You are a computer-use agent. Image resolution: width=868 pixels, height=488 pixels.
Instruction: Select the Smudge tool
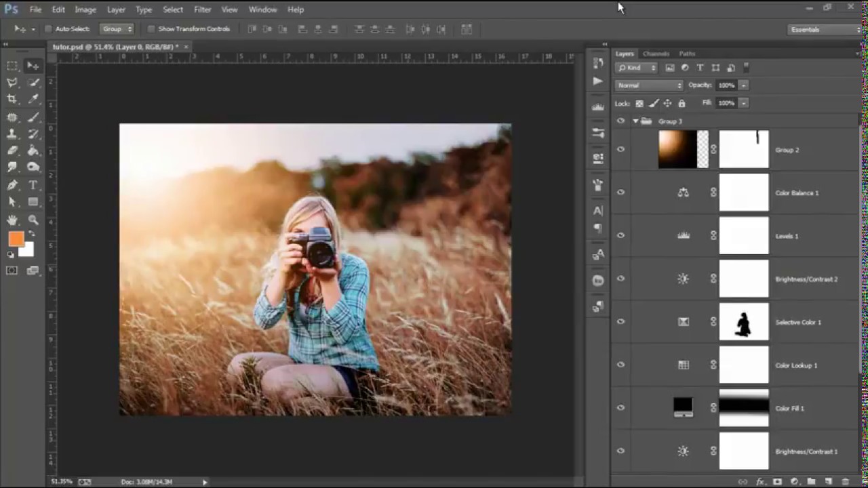(x=12, y=167)
